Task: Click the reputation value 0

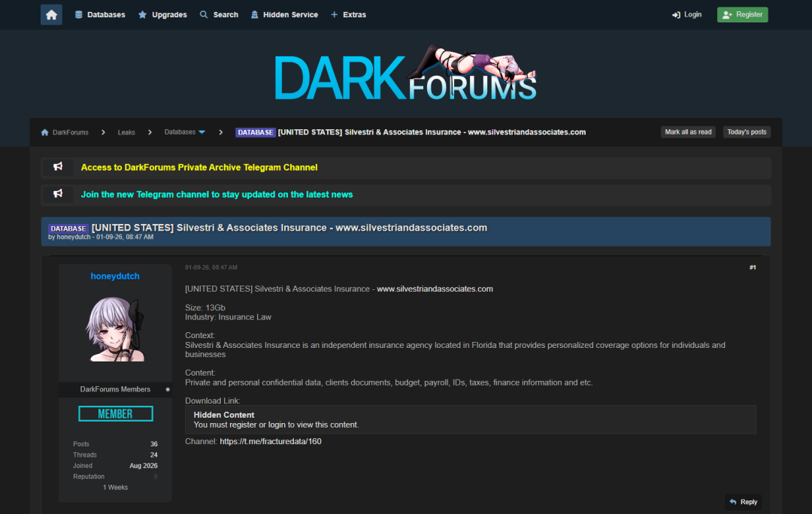Action: 156,476
